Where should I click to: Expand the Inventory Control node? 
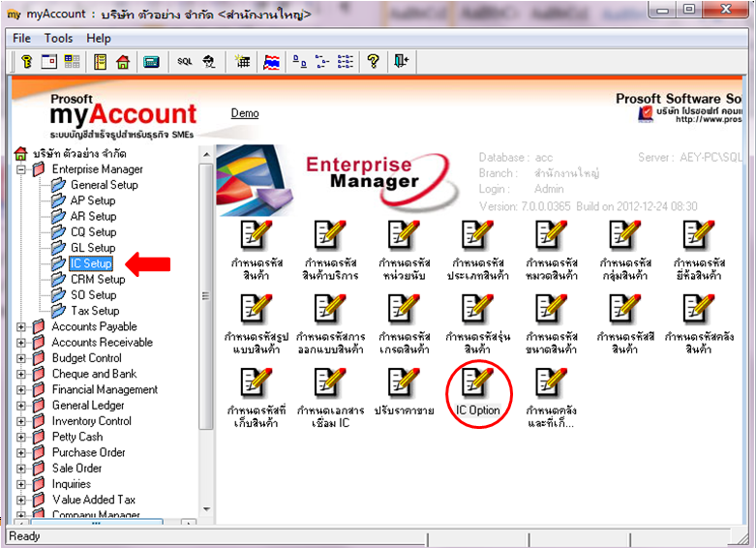tap(20, 421)
